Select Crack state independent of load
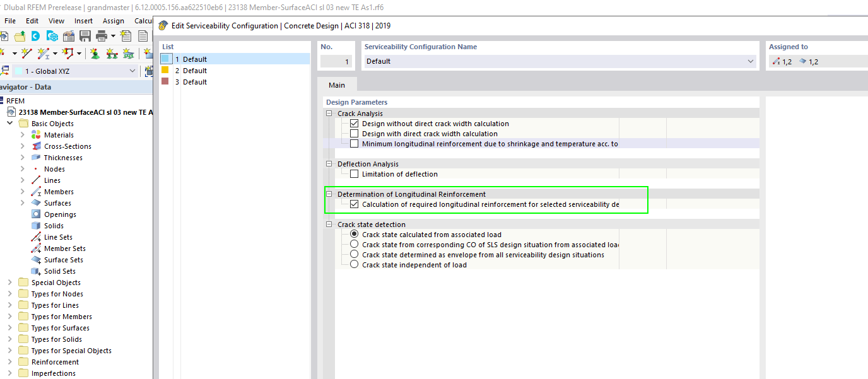Screen dimensions: 868x379 354,265
